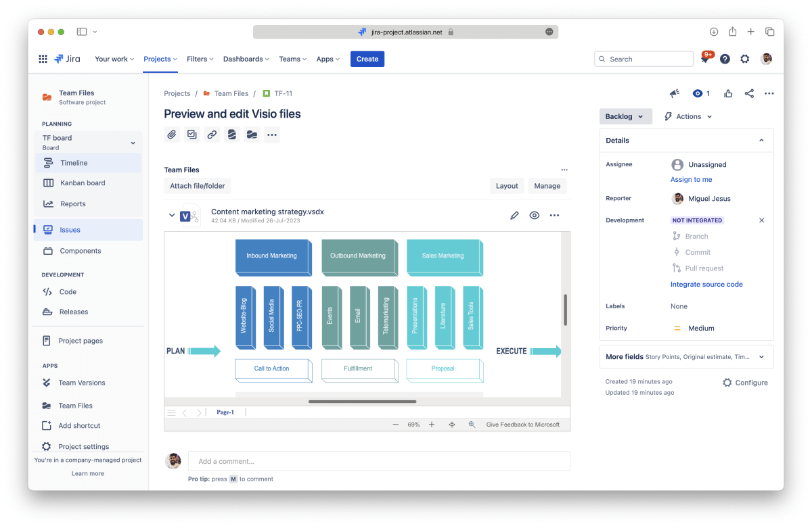Open Jira settings gear icon

(x=744, y=59)
